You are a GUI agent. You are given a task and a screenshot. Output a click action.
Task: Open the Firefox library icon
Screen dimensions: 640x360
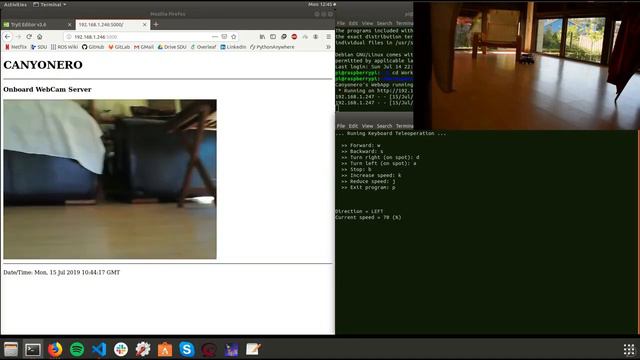pyautogui.click(x=262, y=37)
